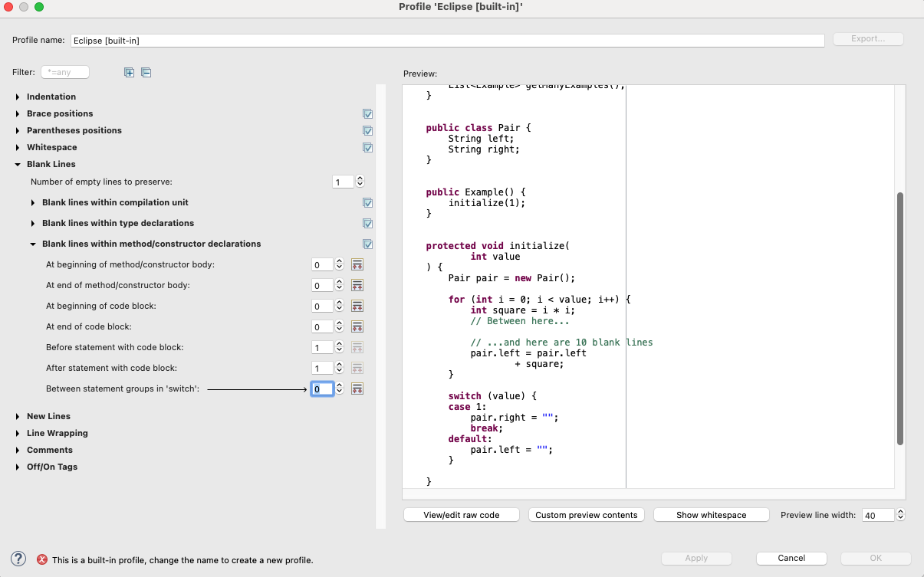Click stepper for 'After statement with code block'
Screen dimensions: 924x577
coord(340,368)
